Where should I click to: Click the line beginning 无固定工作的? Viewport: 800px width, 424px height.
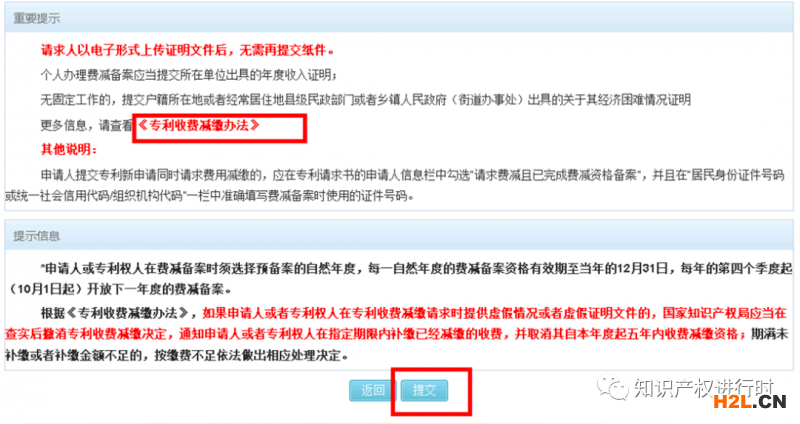pyautogui.click(x=365, y=100)
